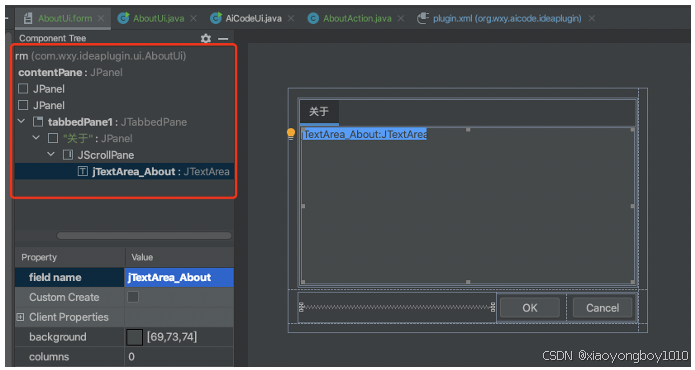Click the Cancel button in form preview
The image size is (695, 370).
point(602,308)
